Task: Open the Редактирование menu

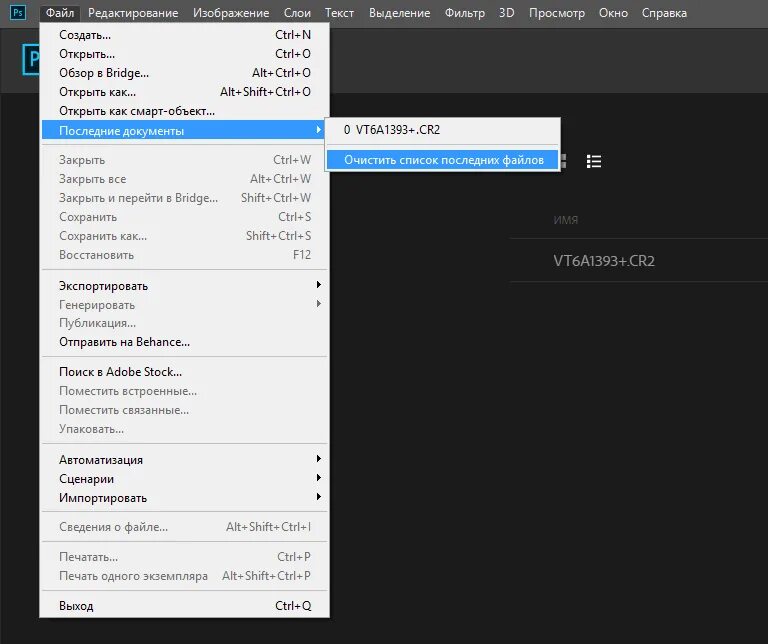Action: (x=133, y=13)
